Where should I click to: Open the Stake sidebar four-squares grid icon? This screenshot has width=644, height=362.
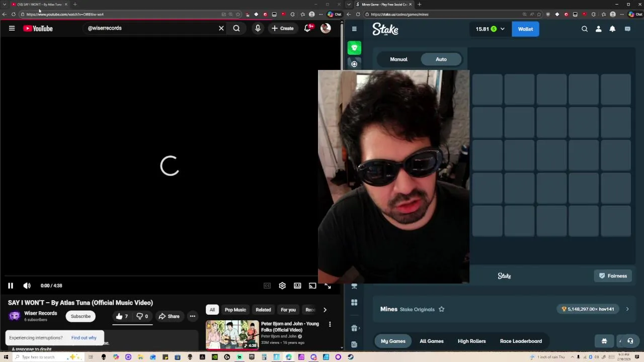tap(354, 303)
